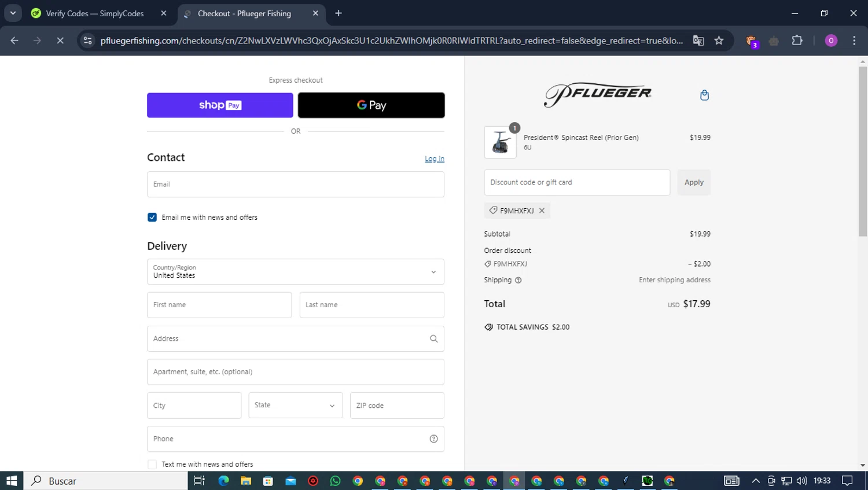Image resolution: width=868 pixels, height=490 pixels.
Task: Click the Total $17.99 amount
Action: [697, 304]
